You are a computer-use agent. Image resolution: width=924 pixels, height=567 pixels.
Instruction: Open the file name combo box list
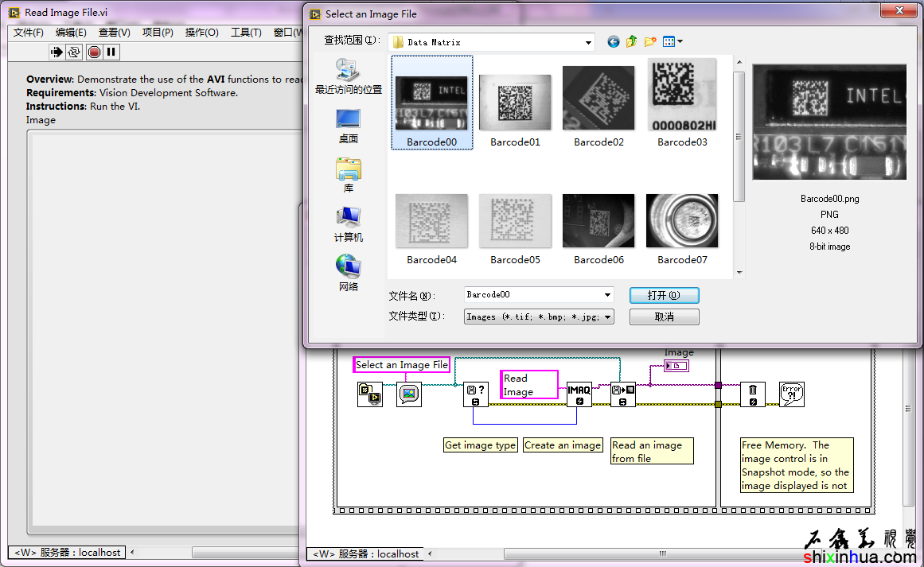tap(607, 294)
